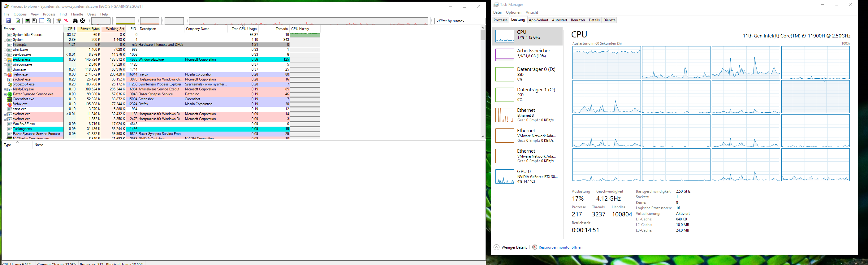Select the GPU 0 graph thumbnail

[504, 176]
